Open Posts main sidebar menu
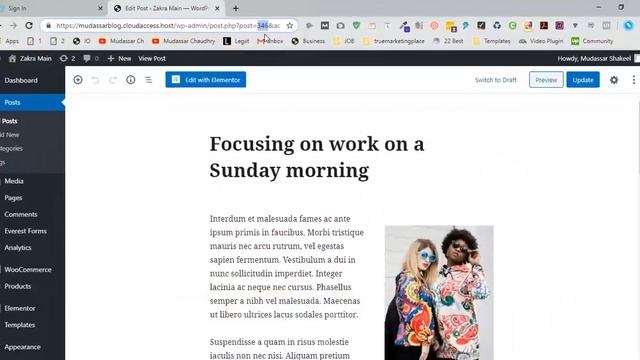Viewport: 640px width, 360px height. point(32,102)
